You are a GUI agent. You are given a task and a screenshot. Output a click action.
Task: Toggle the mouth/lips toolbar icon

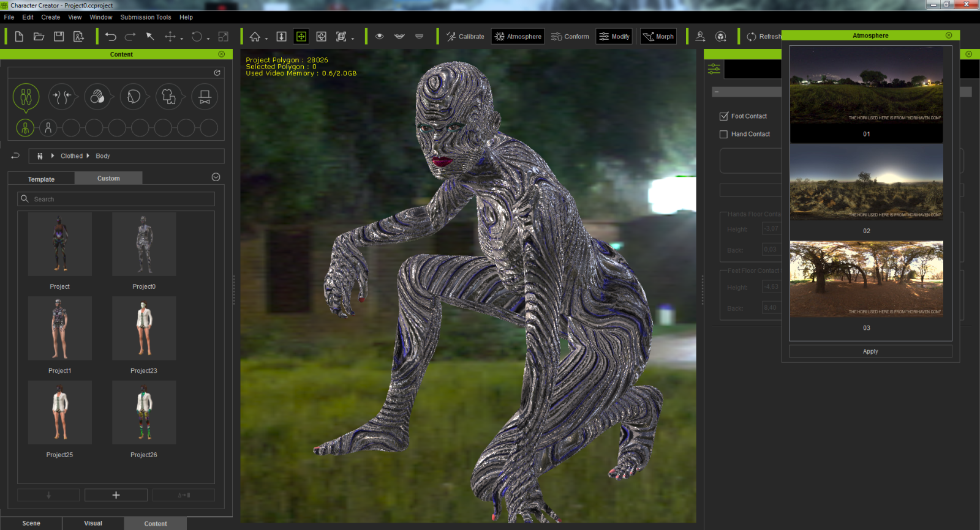tap(399, 37)
